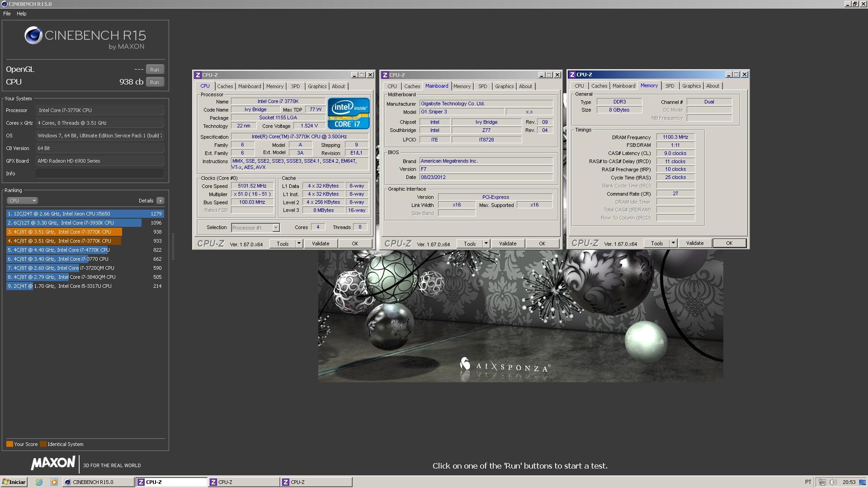Minimize the Memory CPU-Z window
The width and height of the screenshot is (868, 488).
[x=729, y=75]
